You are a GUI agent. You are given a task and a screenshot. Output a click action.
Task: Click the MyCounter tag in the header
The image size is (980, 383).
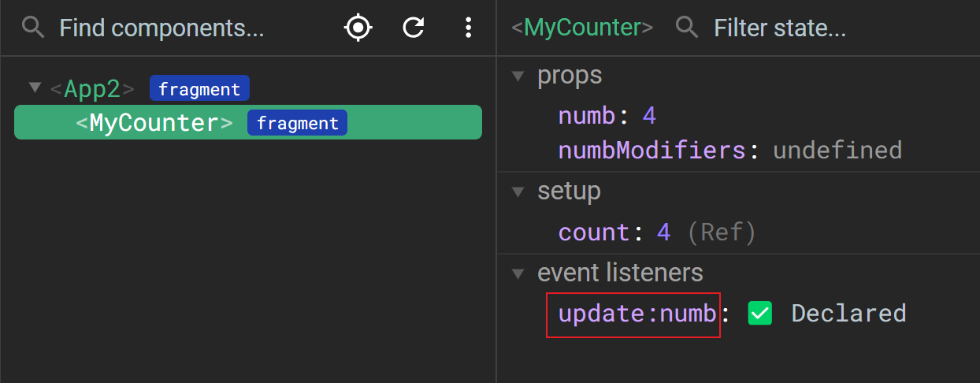pos(582,28)
